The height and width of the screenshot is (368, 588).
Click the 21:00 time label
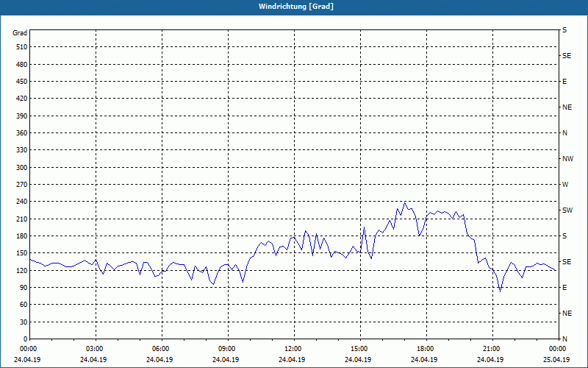492,349
